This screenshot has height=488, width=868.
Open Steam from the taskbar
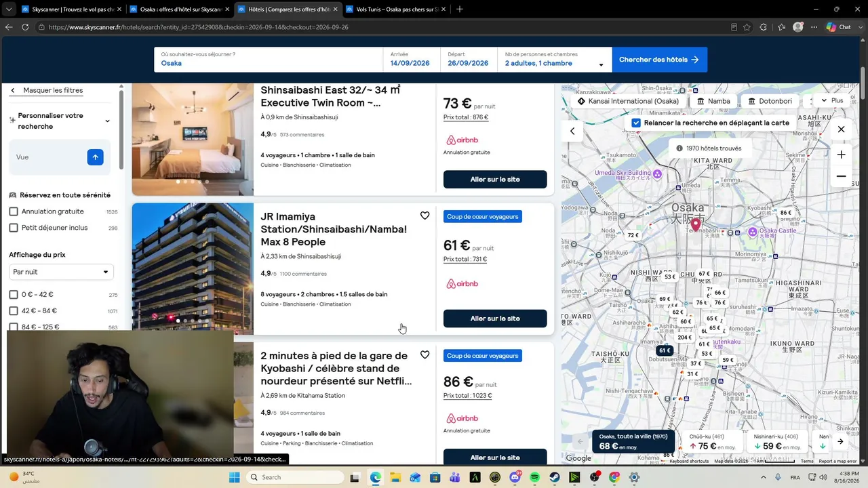(555, 477)
